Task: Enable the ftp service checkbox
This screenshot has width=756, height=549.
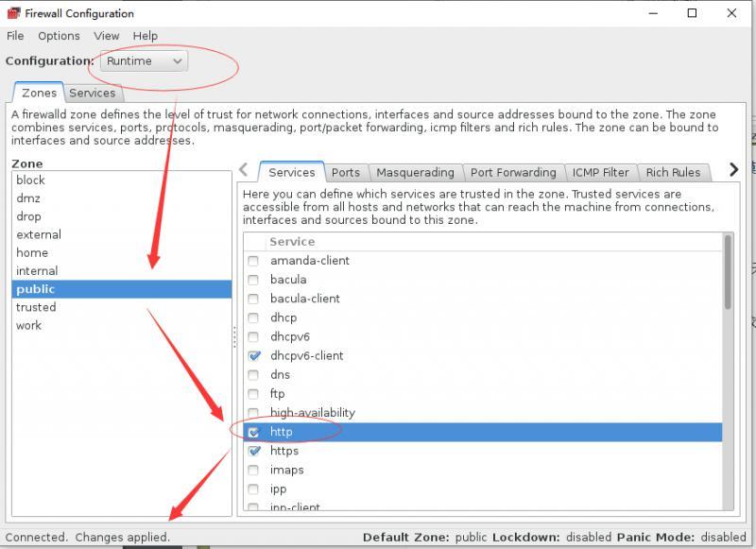Action: click(x=253, y=394)
